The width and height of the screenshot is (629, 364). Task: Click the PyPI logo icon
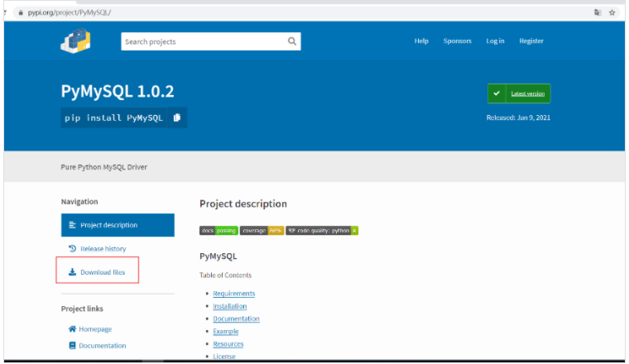pyautogui.click(x=76, y=41)
